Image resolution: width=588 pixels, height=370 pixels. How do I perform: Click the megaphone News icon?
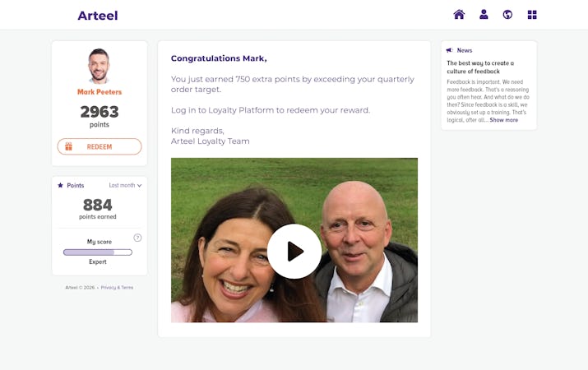pyautogui.click(x=450, y=50)
